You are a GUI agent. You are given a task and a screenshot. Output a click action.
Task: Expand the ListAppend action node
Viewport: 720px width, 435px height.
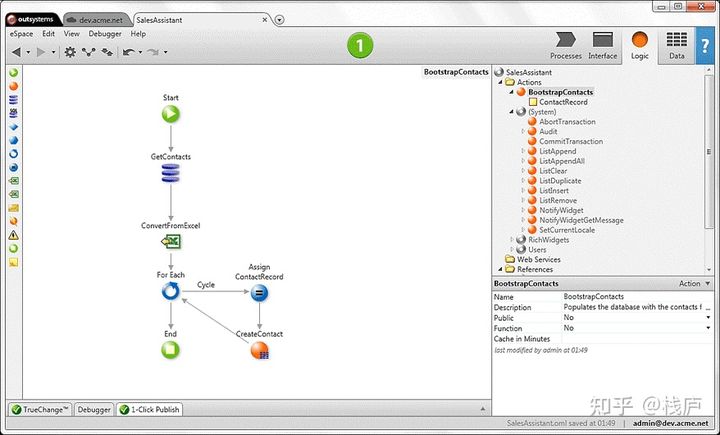pyautogui.click(x=523, y=151)
